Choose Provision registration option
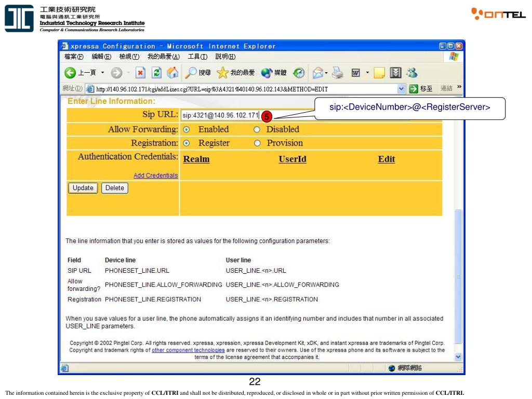532x399 pixels. [257, 143]
